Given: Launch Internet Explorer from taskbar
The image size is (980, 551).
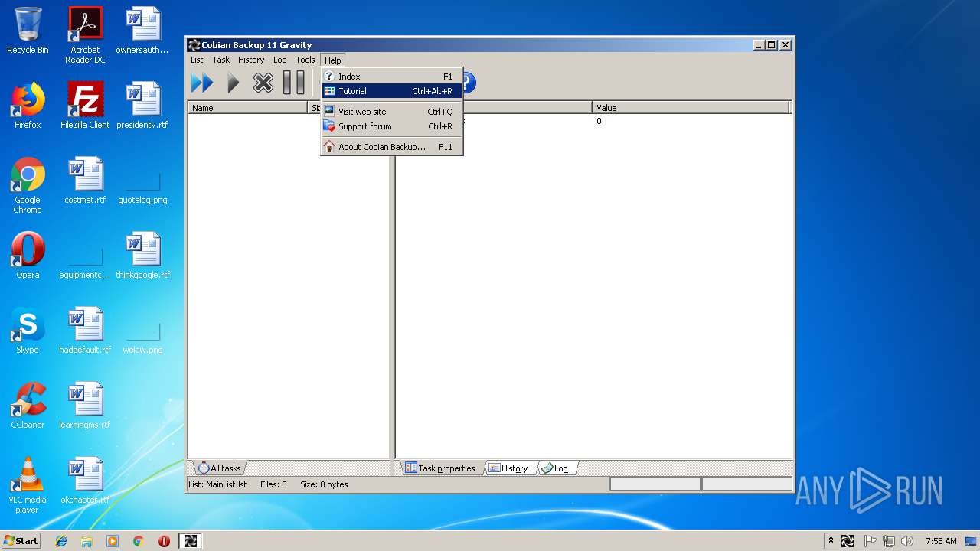Looking at the screenshot, I should [61, 541].
